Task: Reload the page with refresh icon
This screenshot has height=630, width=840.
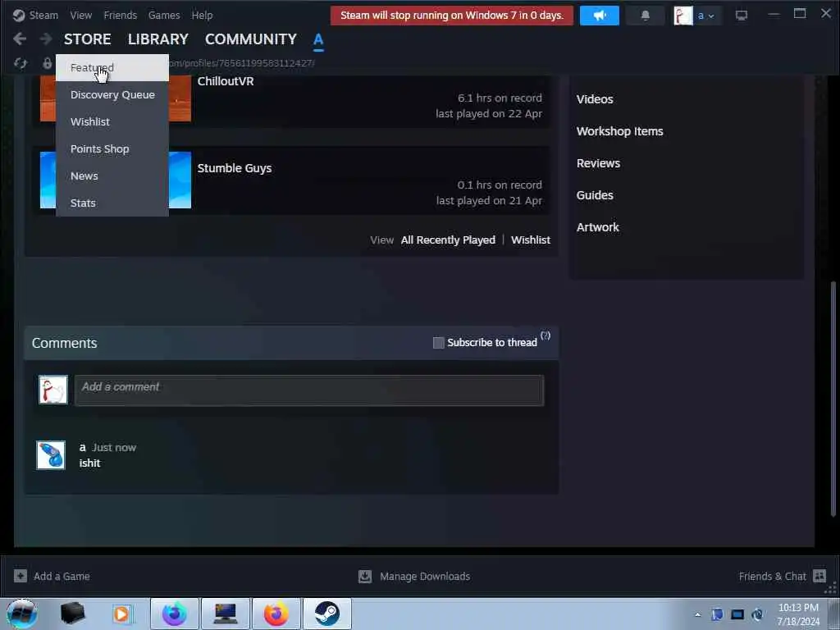Action: click(21, 63)
